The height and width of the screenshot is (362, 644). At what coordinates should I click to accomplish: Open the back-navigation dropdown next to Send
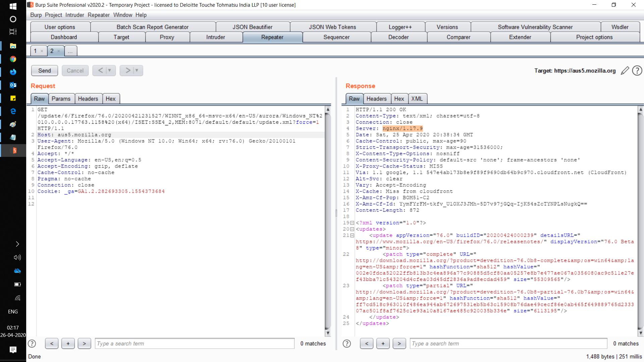pos(109,70)
